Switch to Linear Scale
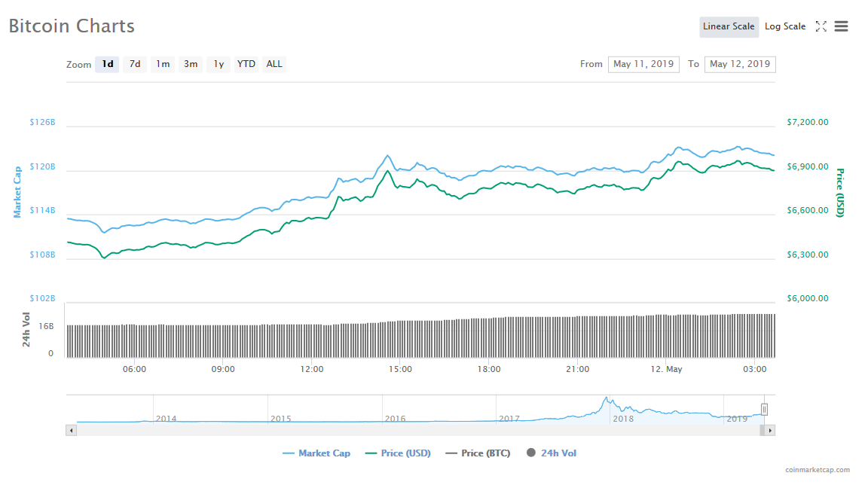The width and height of the screenshot is (868, 488). point(729,26)
